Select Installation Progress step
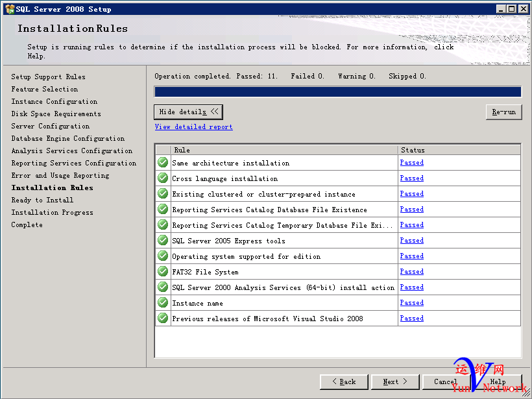Screen dimensions: 532x399 pyautogui.click(x=52, y=212)
